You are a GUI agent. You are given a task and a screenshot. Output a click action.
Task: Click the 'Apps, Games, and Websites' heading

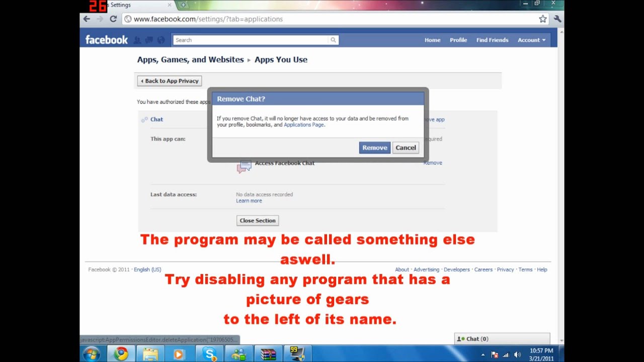(190, 59)
